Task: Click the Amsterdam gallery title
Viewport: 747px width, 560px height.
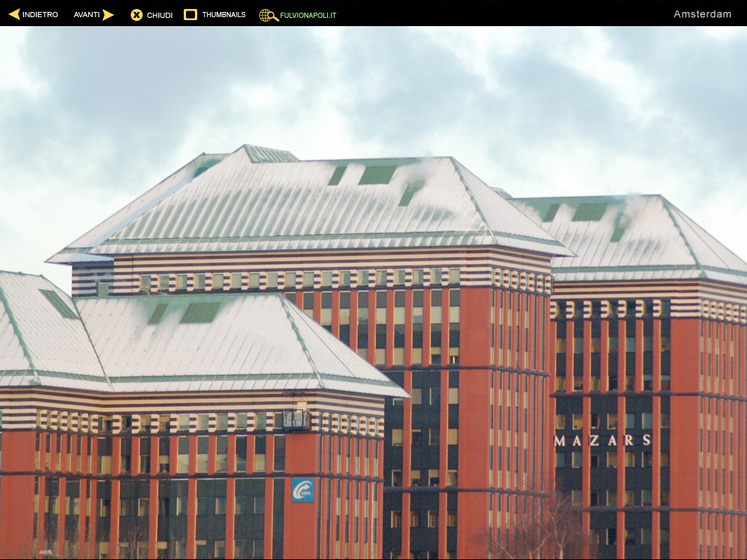Action: 702,14
